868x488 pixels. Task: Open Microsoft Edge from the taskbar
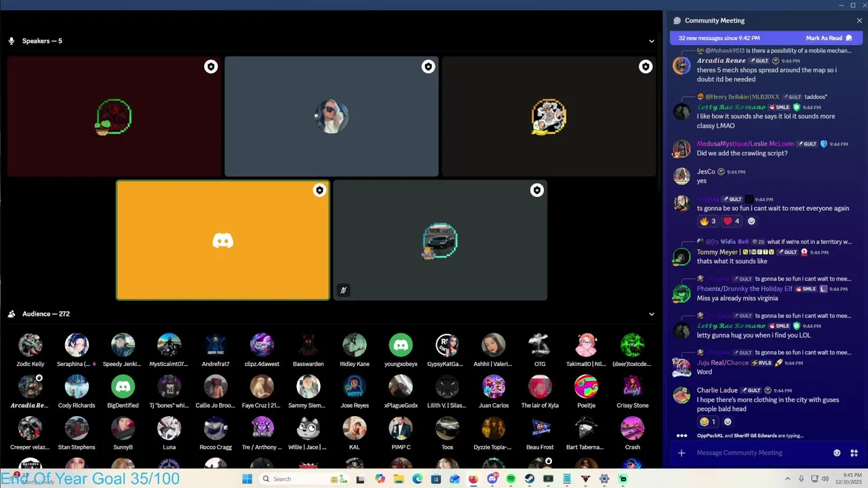(x=417, y=479)
